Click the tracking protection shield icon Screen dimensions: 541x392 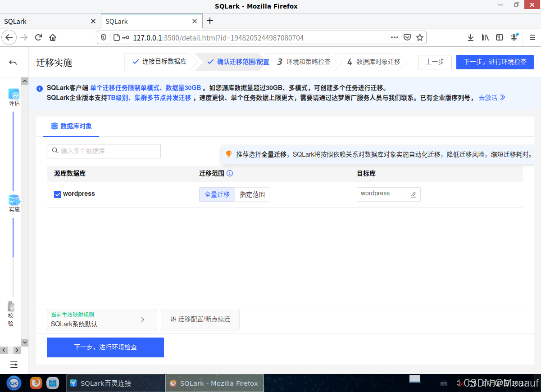pyautogui.click(x=103, y=37)
